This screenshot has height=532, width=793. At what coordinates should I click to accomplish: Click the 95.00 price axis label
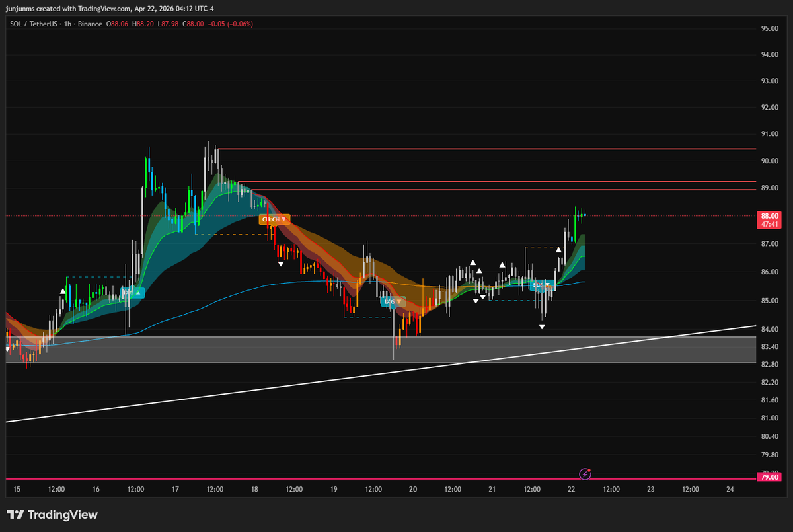tap(769, 29)
